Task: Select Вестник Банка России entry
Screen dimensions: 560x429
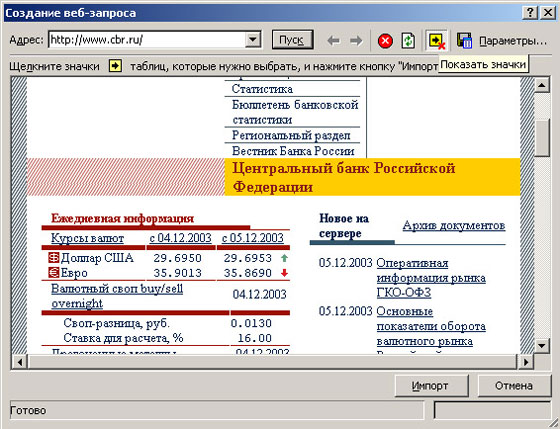Action: tap(293, 151)
